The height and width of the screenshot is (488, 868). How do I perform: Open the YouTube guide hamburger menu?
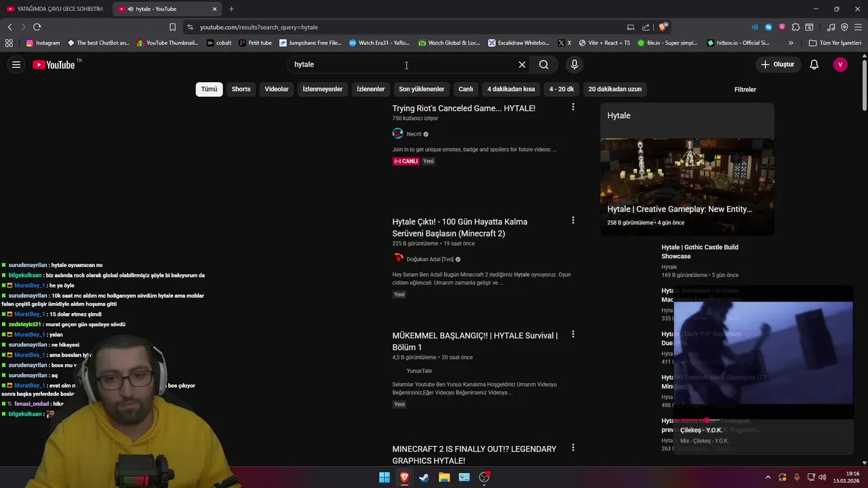click(16, 64)
